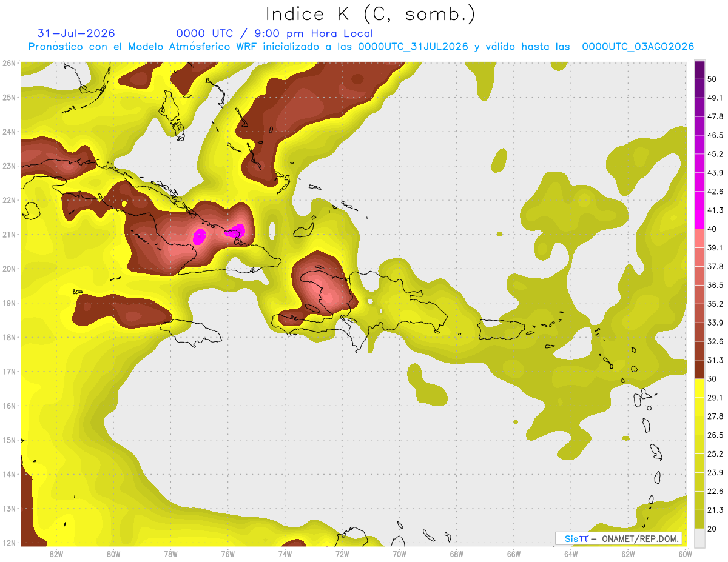Click the "37.8" colorbar label
728x562 pixels.
[x=715, y=266]
